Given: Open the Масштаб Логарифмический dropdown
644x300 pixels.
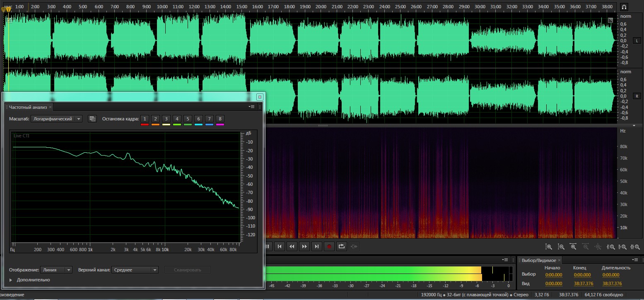Looking at the screenshot, I should [x=56, y=119].
